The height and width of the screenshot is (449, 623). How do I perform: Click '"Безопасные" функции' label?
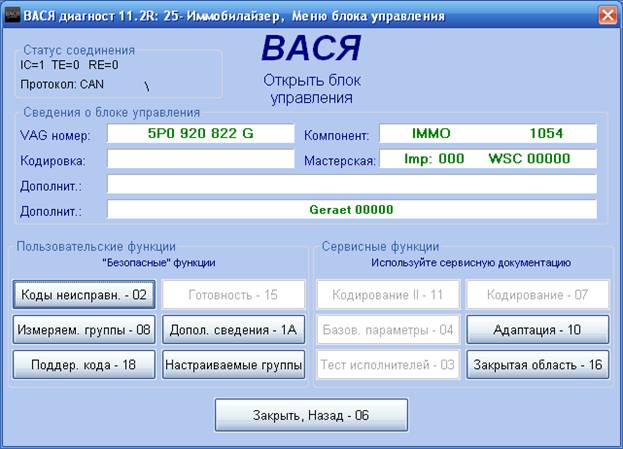159,263
